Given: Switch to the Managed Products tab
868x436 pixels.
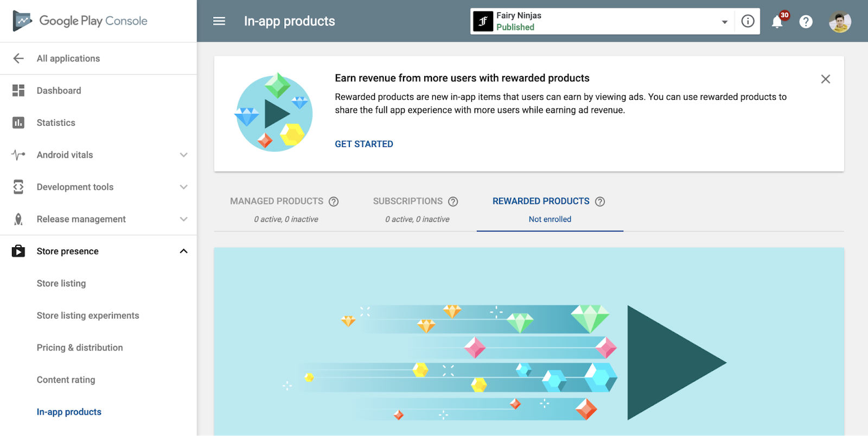Looking at the screenshot, I should (x=277, y=201).
